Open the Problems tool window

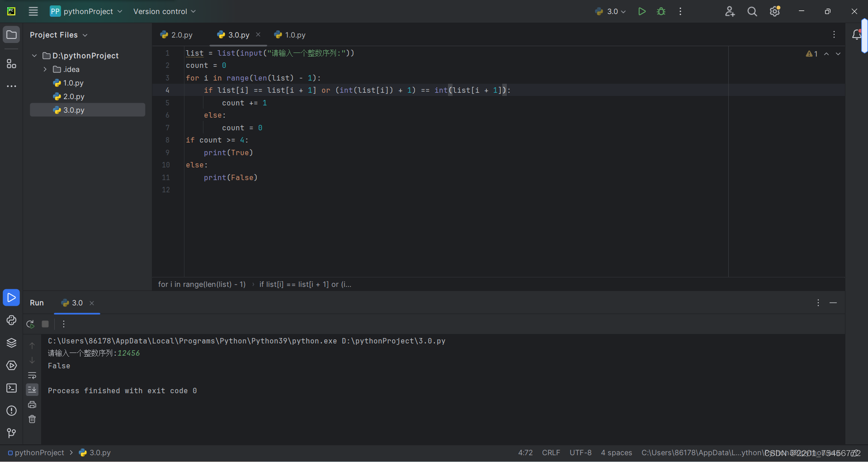tap(11, 411)
